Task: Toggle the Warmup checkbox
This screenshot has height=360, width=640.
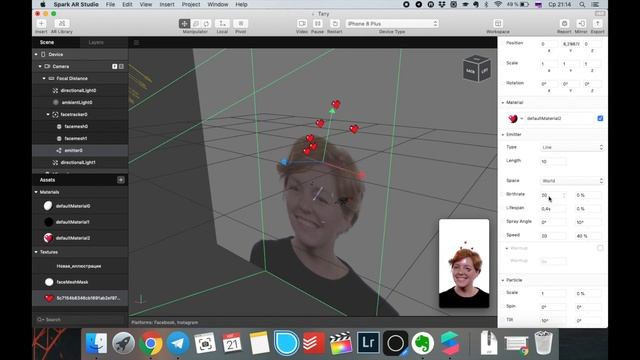Action: (x=600, y=248)
